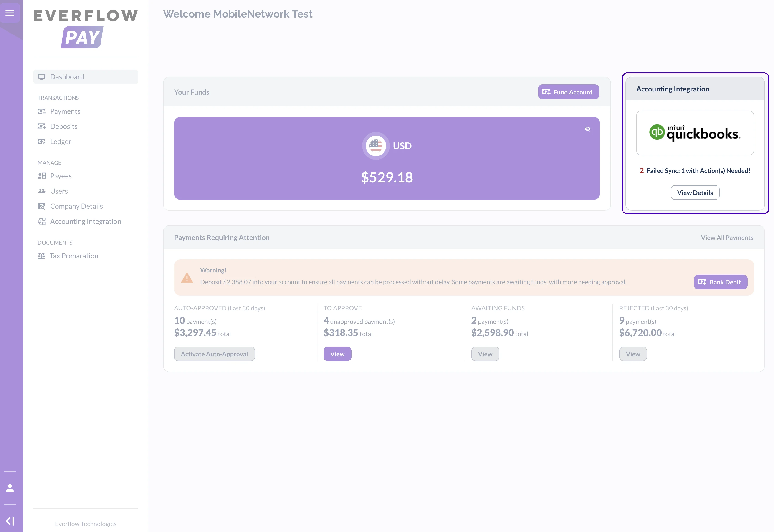Screen dimensions: 774x532
Task: Click the Your Funds panel title
Action: tap(192, 92)
